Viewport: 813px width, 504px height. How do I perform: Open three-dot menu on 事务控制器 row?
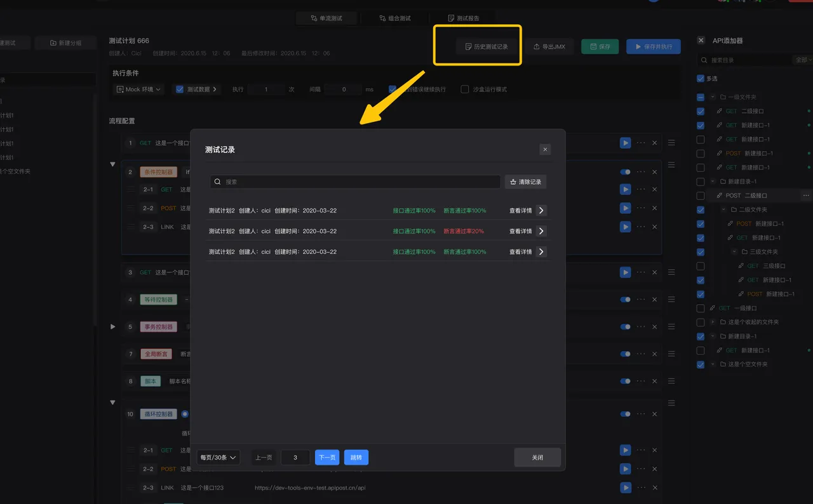(641, 327)
